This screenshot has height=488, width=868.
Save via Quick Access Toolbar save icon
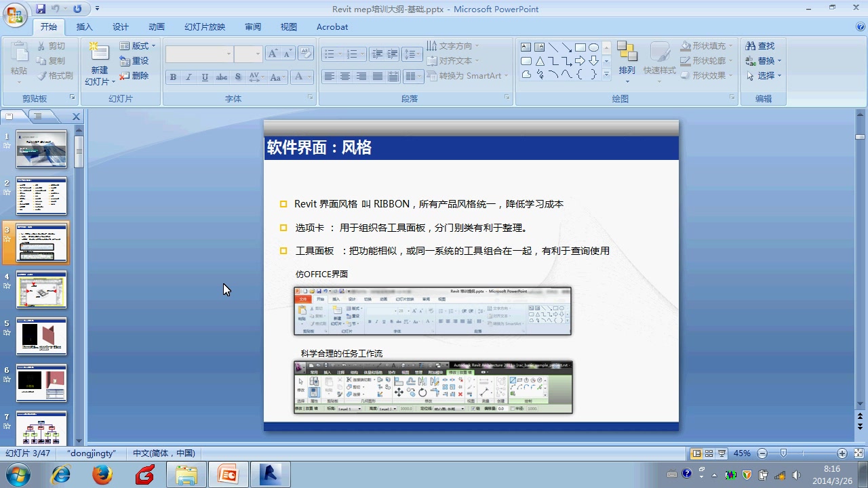(x=41, y=9)
